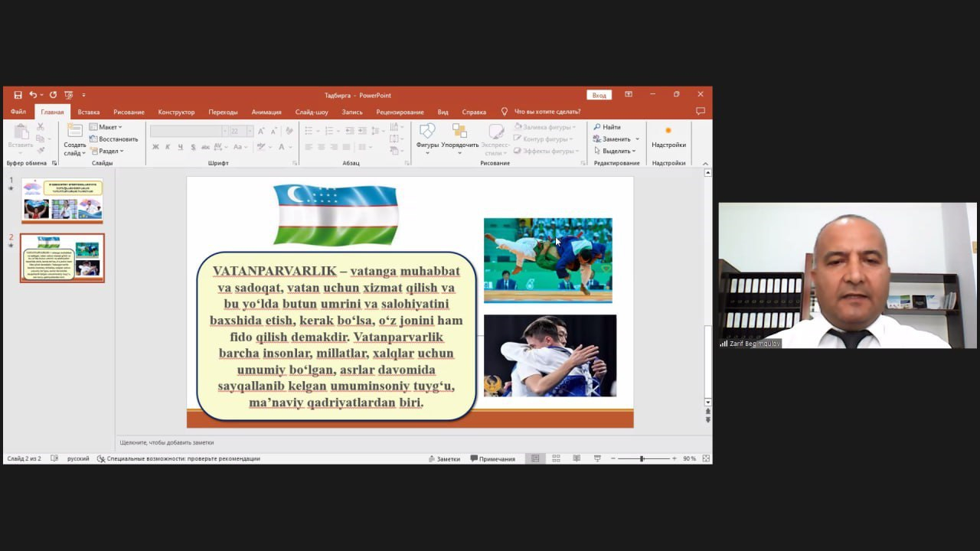This screenshot has height=551, width=980.
Task: Expand the Раздел section dropdown
Action: (106, 151)
